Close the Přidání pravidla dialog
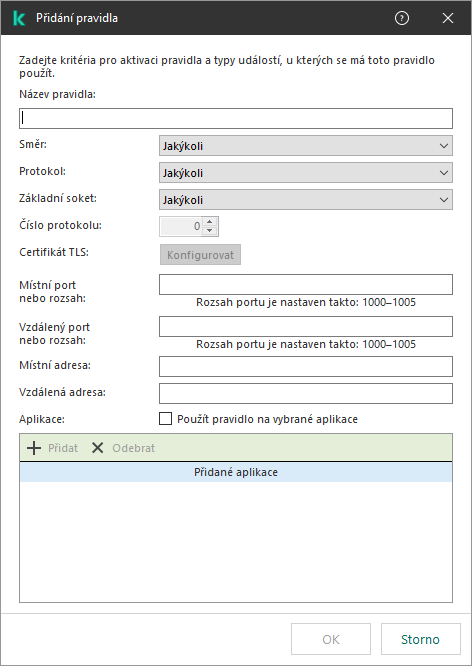Viewport: 472px width, 666px height. (448, 18)
